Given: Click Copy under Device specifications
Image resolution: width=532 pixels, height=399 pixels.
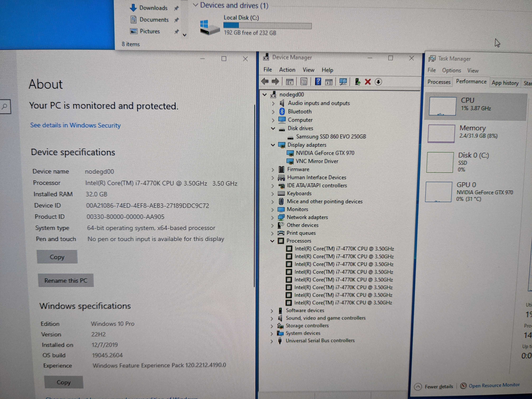Looking at the screenshot, I should click(57, 257).
